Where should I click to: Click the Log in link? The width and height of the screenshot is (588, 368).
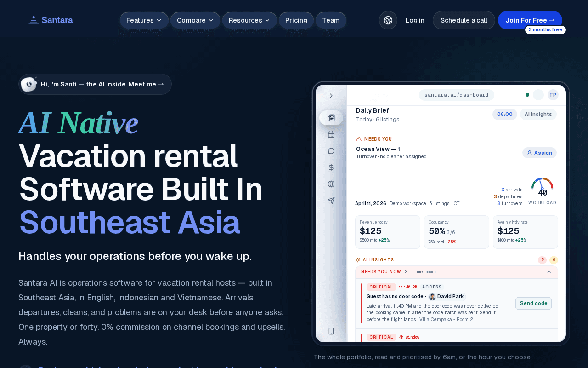tap(415, 20)
